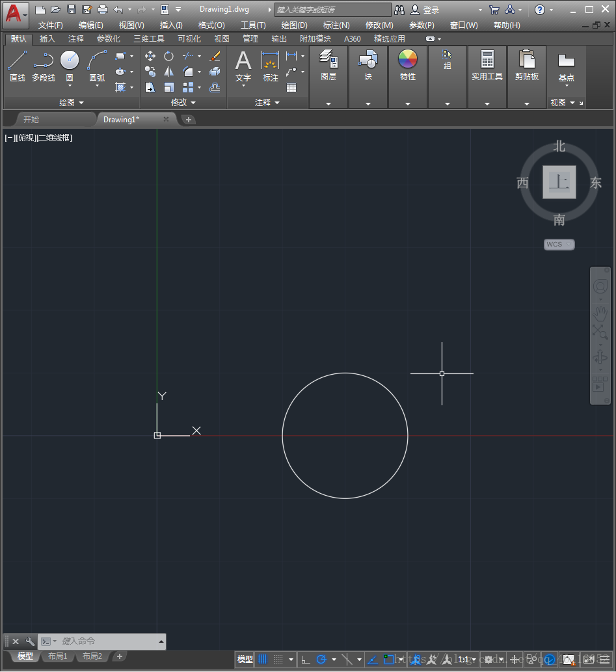The height and width of the screenshot is (672, 616).
Task: Click the Trim tool icon
Action: pyautogui.click(x=188, y=56)
